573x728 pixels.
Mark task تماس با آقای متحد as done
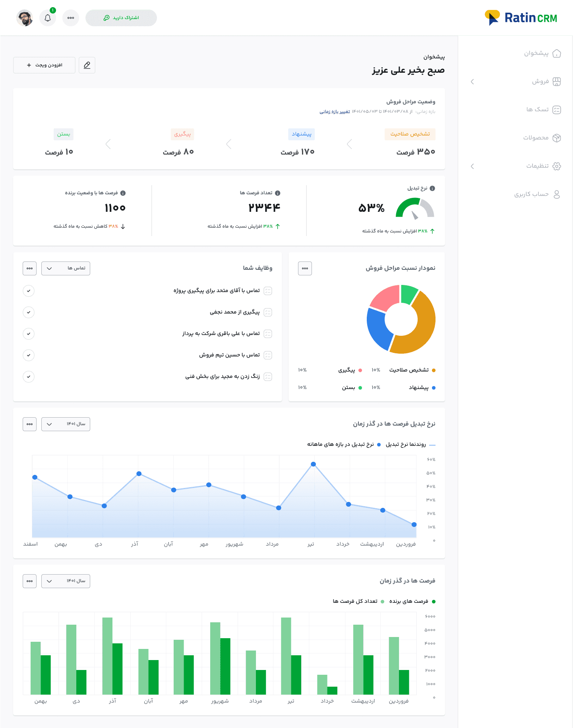click(29, 291)
